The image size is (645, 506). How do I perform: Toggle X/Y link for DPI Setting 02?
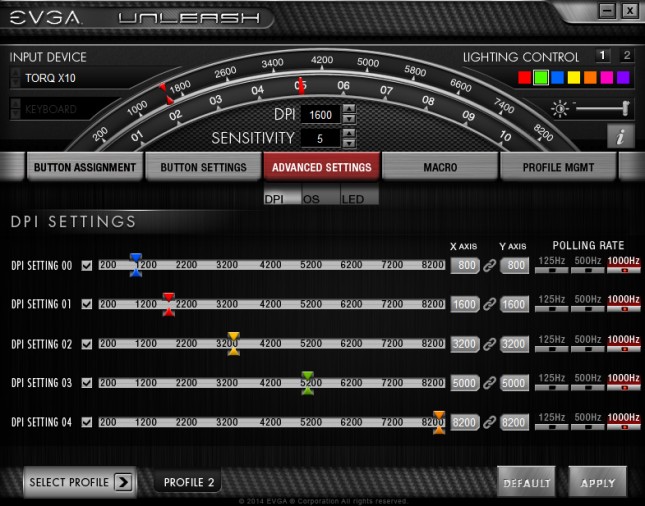[x=489, y=344]
